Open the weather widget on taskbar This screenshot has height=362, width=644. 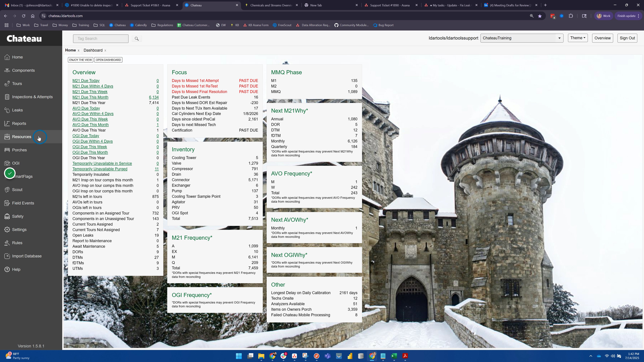point(17,356)
